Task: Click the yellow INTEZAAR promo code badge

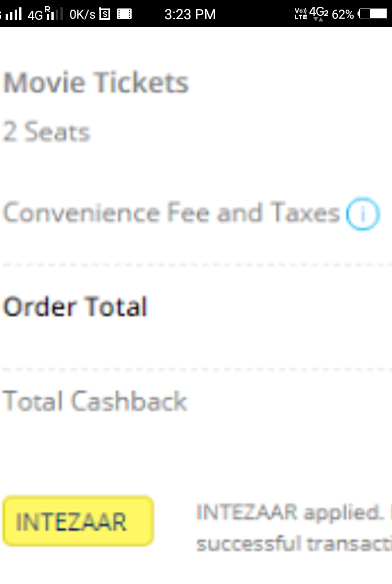Action: click(78, 521)
